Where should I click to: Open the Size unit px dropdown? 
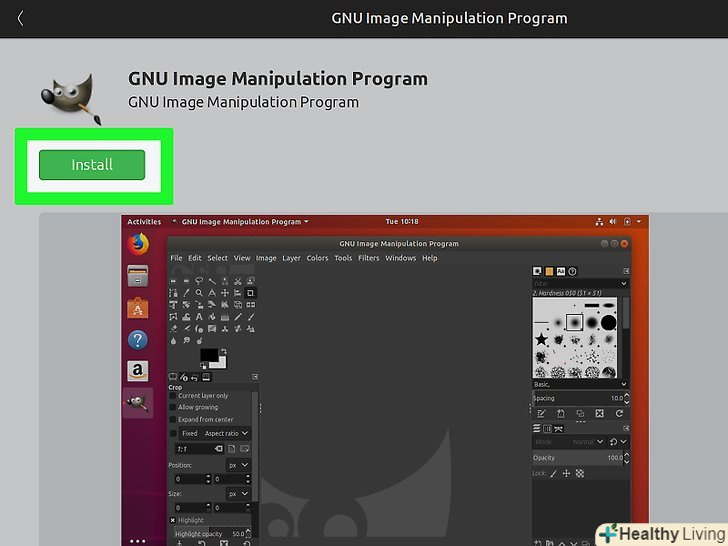(238, 494)
